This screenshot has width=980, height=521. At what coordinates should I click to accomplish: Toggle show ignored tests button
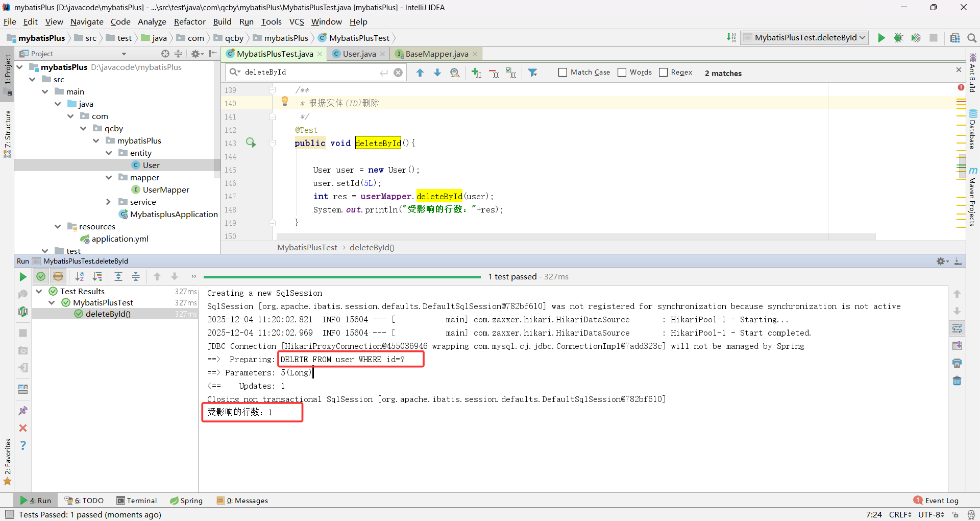tap(58, 276)
